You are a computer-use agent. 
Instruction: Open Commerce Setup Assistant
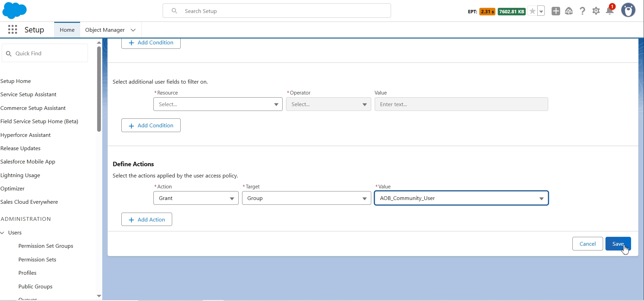click(33, 108)
